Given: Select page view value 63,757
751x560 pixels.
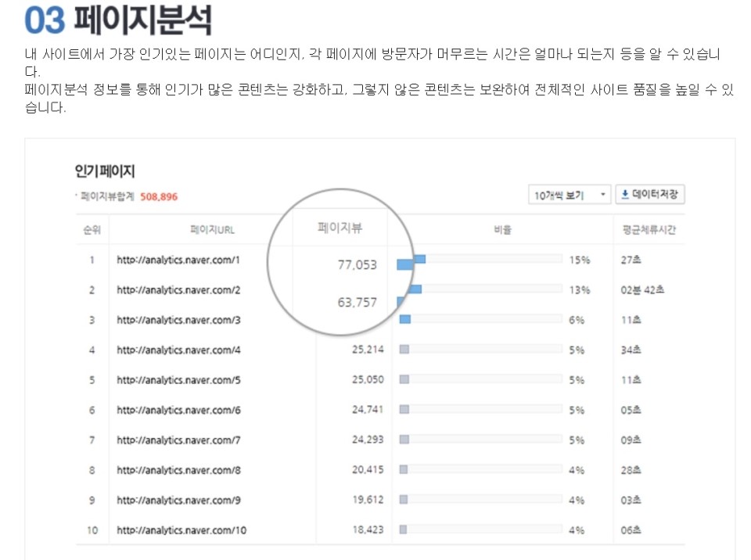Looking at the screenshot, I should click(358, 302).
